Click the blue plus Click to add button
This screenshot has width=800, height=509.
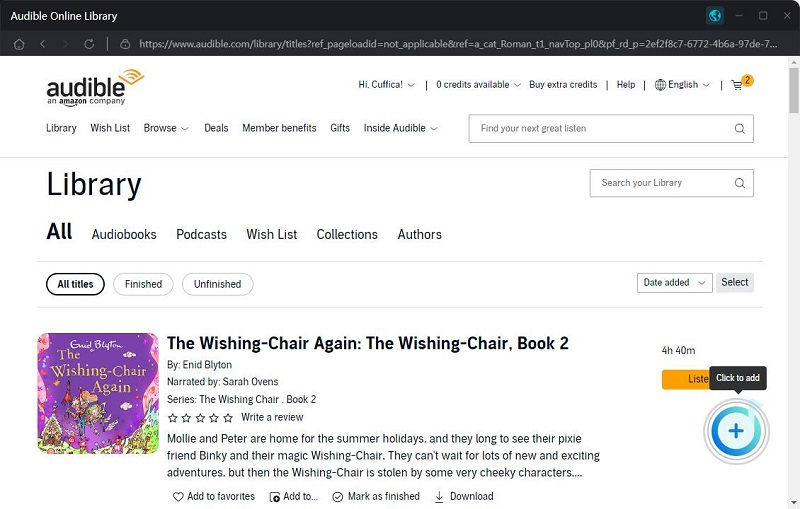pyautogui.click(x=736, y=431)
